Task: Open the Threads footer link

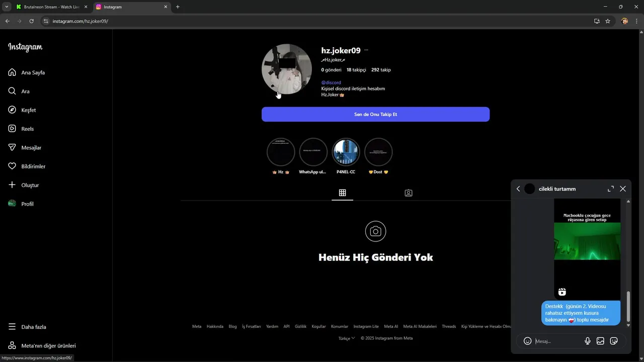Action: coord(449,326)
